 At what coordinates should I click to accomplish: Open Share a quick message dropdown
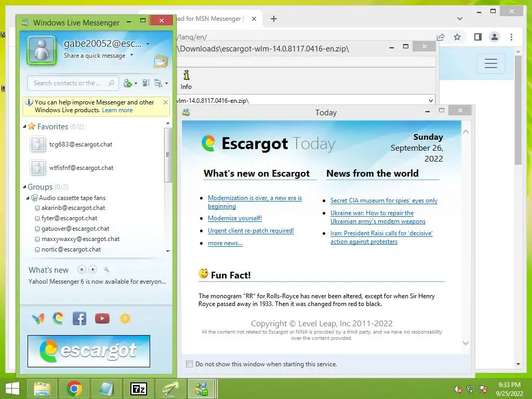131,55
